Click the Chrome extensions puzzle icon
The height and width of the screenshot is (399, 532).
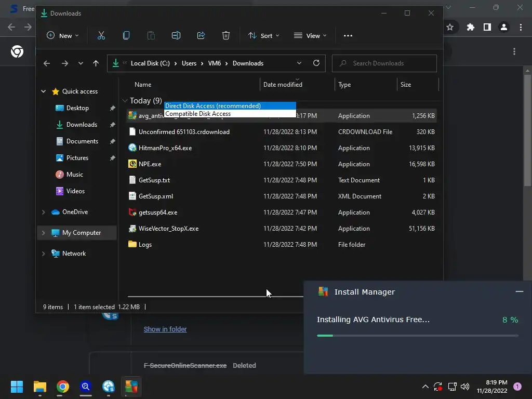pyautogui.click(x=470, y=27)
